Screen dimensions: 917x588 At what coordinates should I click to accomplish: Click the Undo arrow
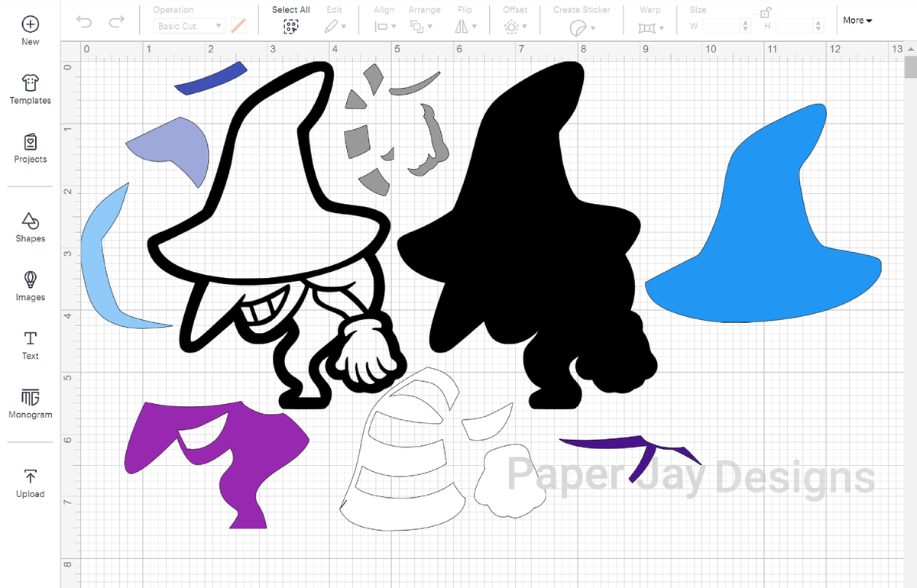(85, 22)
